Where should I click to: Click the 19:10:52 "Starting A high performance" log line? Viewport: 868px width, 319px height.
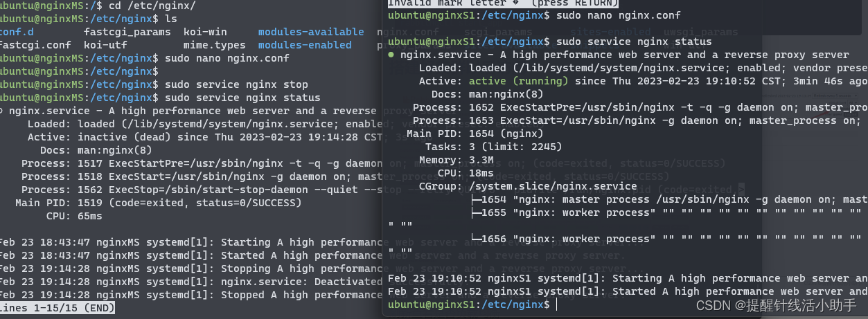click(628, 278)
